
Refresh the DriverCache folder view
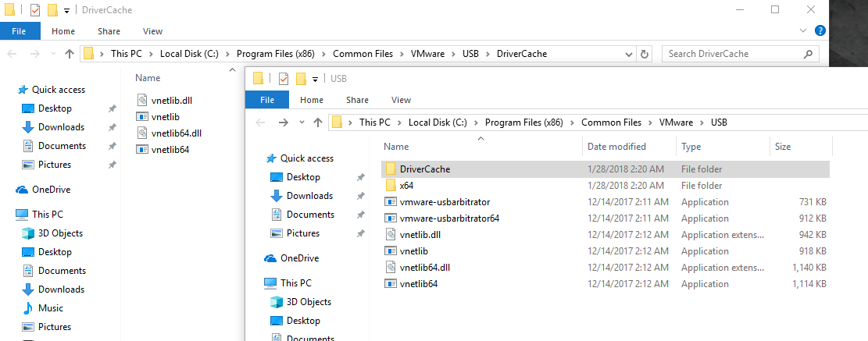coord(644,54)
